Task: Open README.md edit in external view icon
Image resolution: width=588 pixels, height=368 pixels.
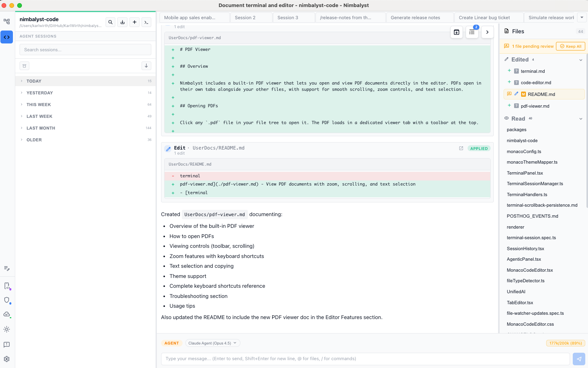Action: click(461, 148)
